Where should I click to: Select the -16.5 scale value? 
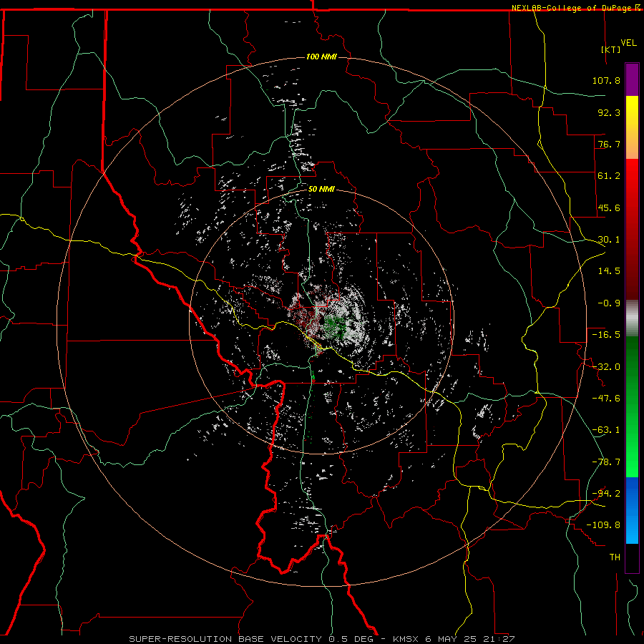(606, 335)
